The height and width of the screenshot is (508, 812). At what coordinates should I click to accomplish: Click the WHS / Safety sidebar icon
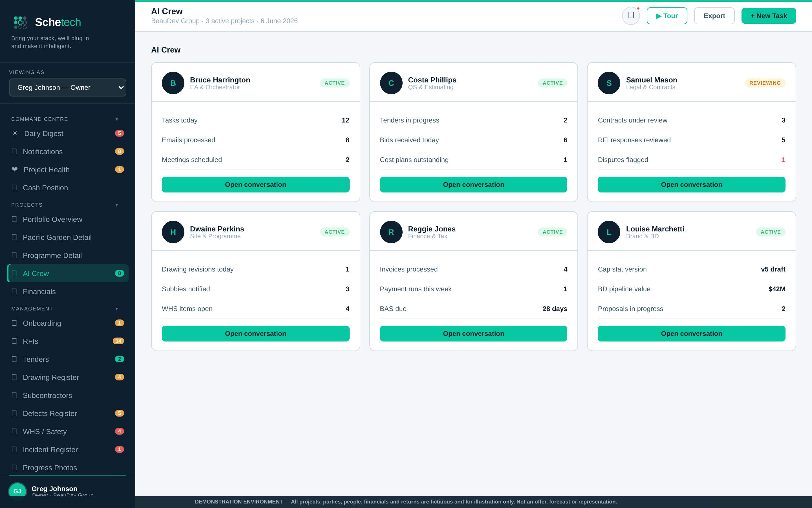(14, 432)
